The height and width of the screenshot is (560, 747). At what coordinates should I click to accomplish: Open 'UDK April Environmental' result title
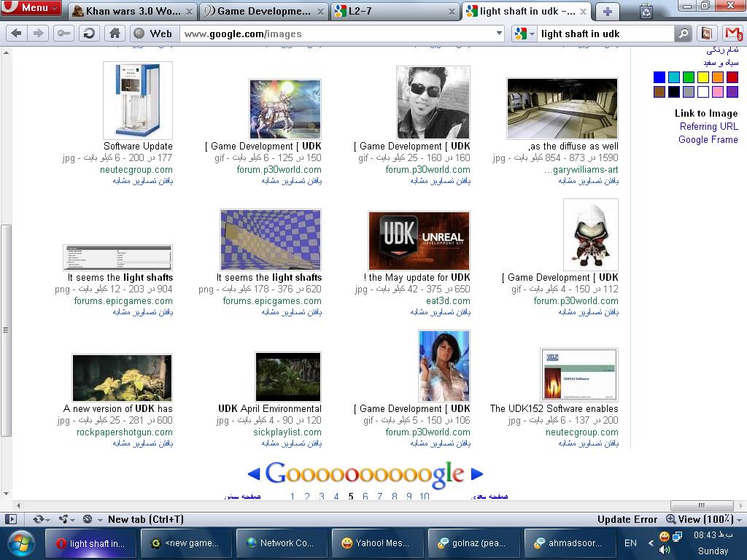click(x=270, y=408)
